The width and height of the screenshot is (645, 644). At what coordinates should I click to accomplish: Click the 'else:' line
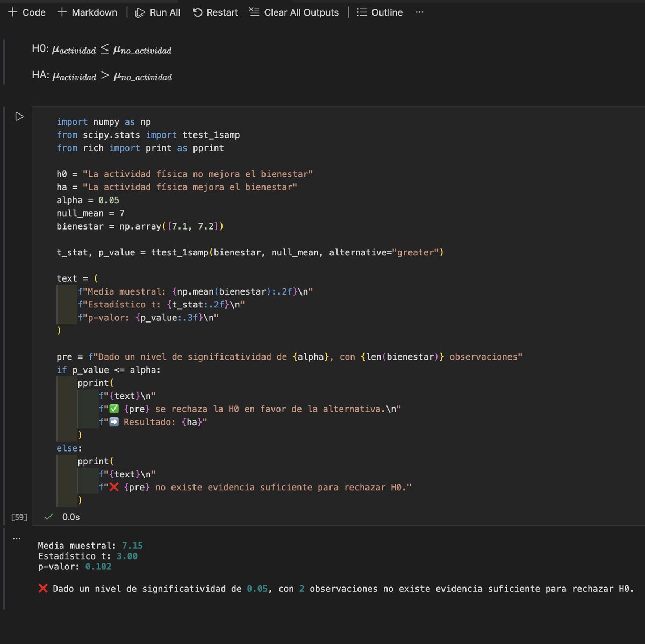point(69,448)
